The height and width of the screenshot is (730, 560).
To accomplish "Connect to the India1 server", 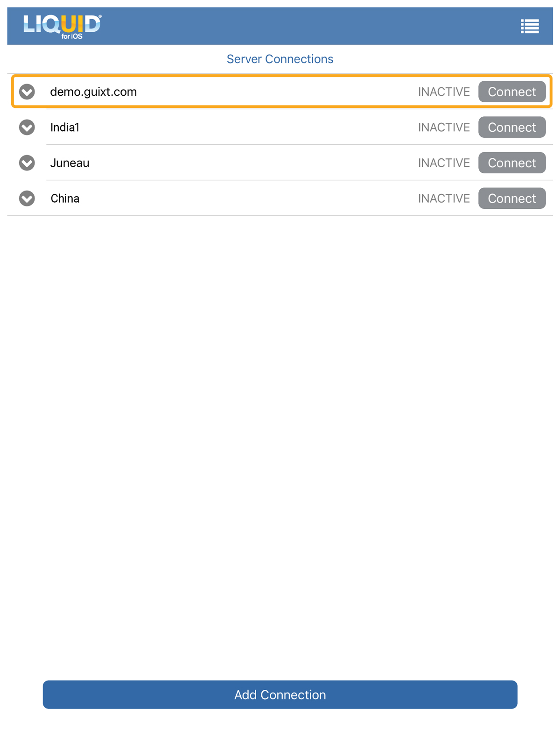I will (511, 127).
